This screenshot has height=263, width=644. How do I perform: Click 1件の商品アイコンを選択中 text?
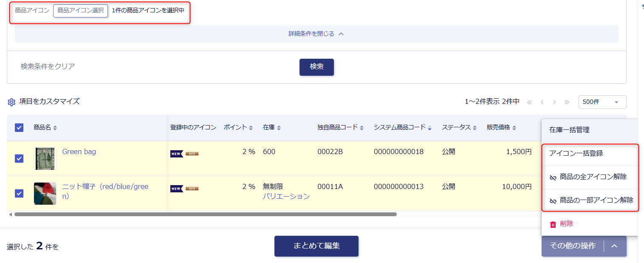(148, 10)
